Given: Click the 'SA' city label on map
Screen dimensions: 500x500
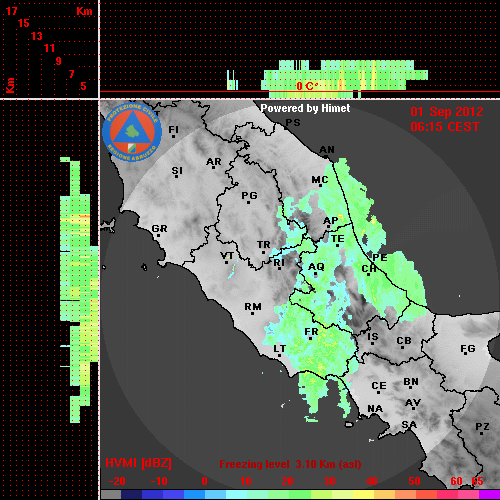Looking at the screenshot, I should coord(409,425).
